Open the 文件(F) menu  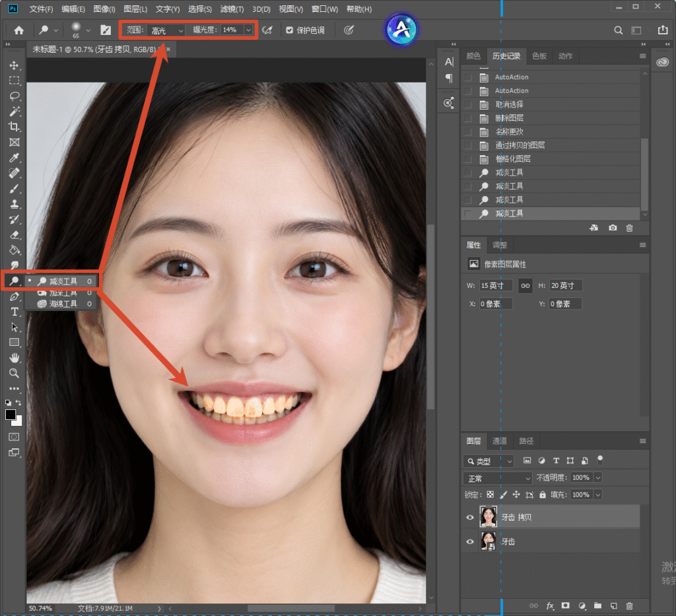[x=41, y=9]
